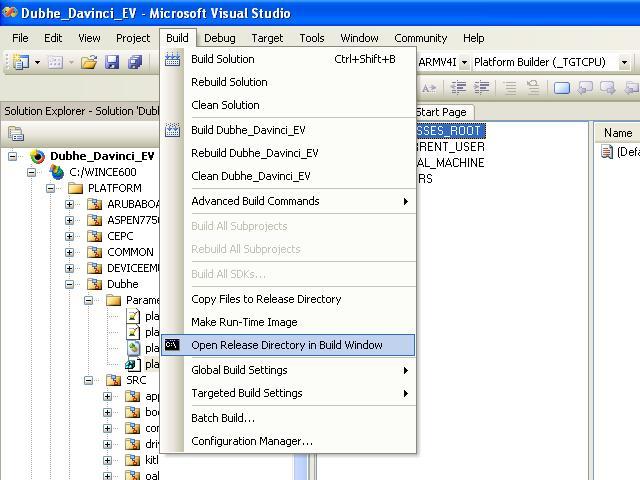Select the RENT_USER registry key

click(x=450, y=147)
